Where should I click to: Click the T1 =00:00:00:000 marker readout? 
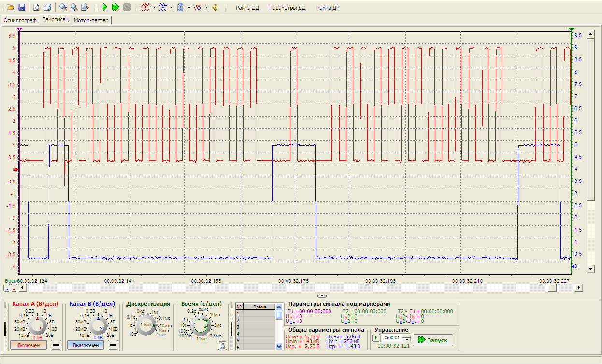309,311
